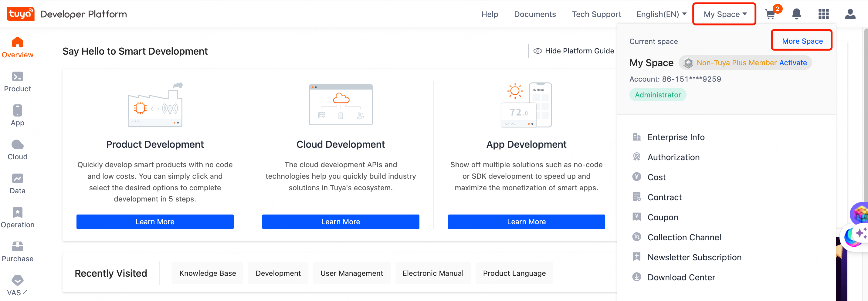Open recently visited Product Language
This screenshot has width=868, height=301.
coord(514,273)
